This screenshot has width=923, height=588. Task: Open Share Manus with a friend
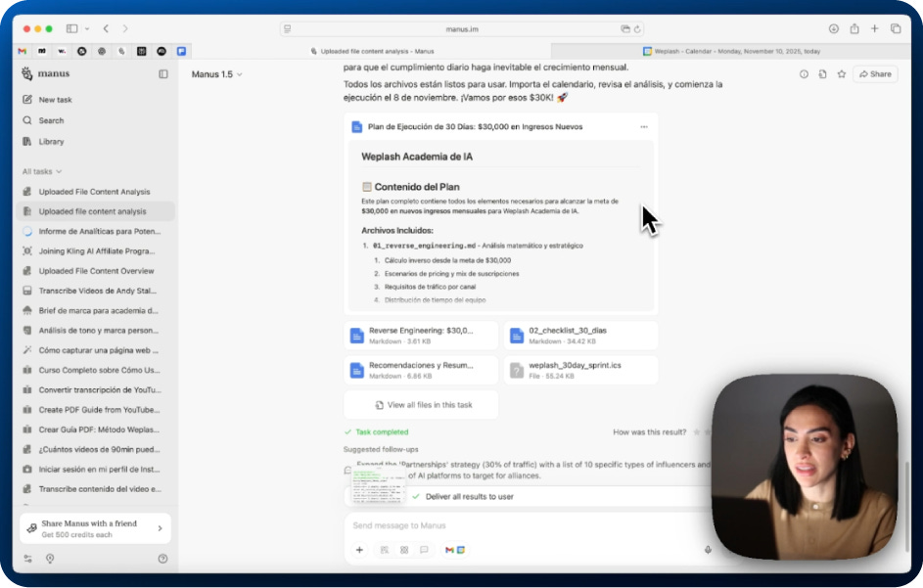click(x=95, y=528)
